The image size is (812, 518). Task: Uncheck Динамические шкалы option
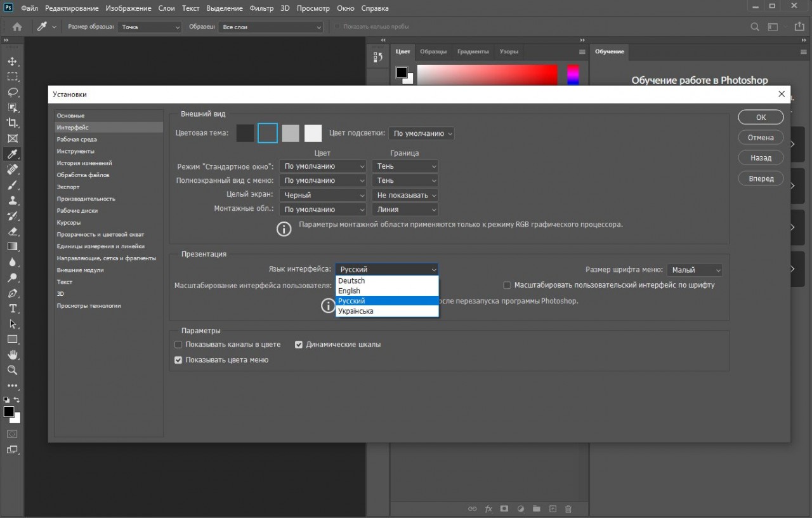coord(299,344)
